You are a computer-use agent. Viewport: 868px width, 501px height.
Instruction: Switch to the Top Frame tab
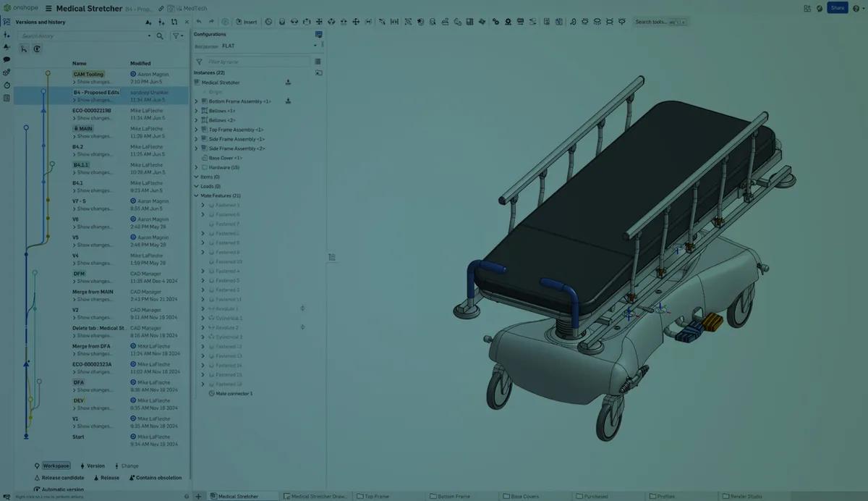377,497
